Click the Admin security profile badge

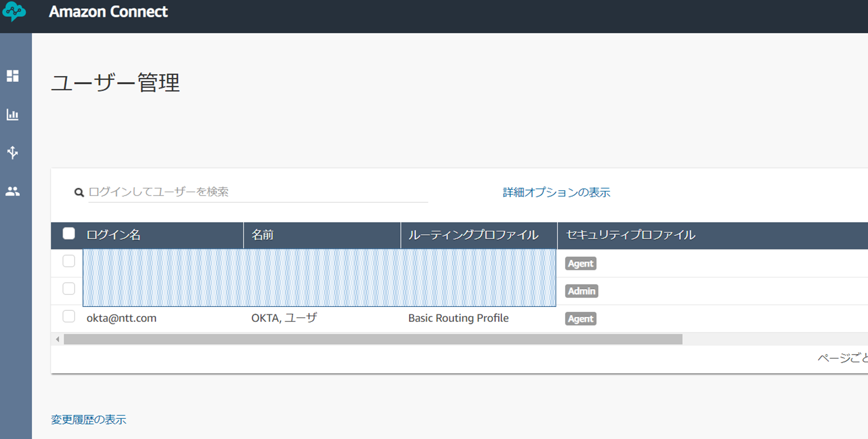[581, 291]
